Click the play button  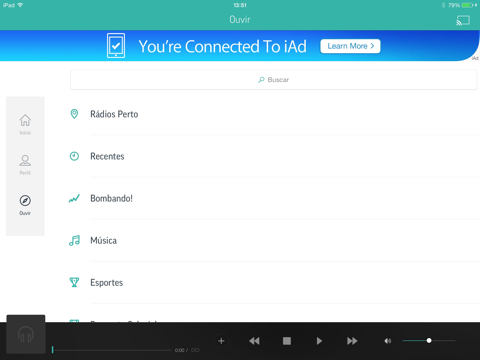(319, 341)
